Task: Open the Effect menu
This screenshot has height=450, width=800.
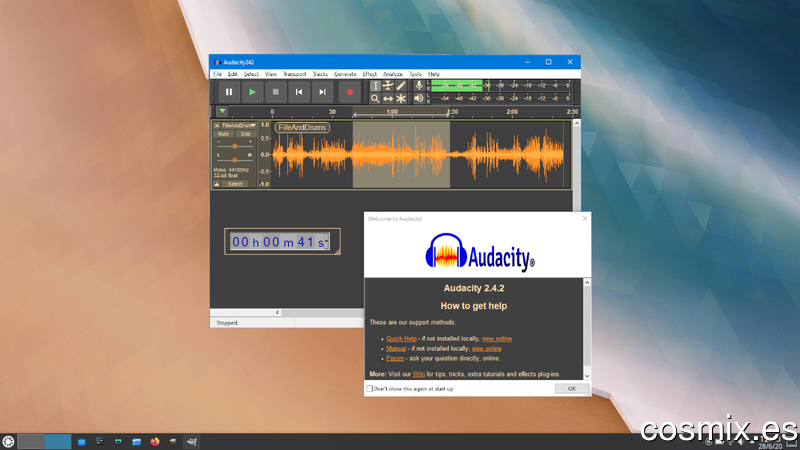Action: pos(370,74)
